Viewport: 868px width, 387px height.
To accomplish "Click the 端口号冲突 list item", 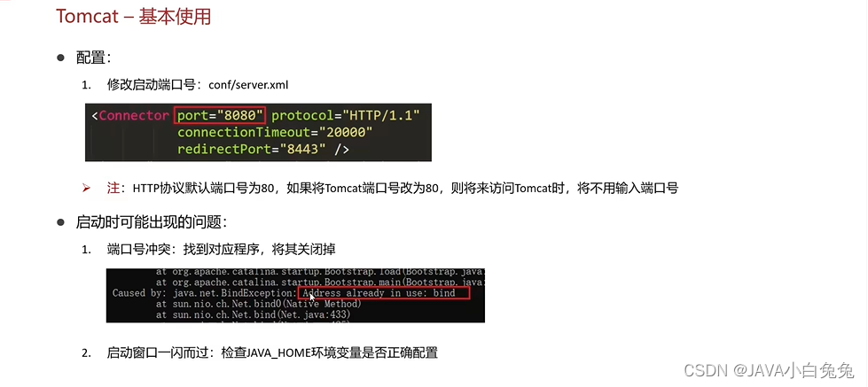I will (x=221, y=250).
